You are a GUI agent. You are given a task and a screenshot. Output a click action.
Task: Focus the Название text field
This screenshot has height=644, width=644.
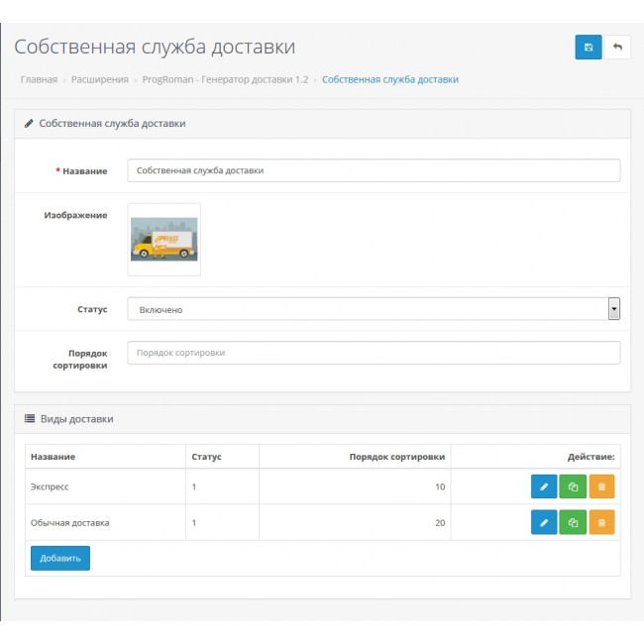pyautogui.click(x=374, y=170)
